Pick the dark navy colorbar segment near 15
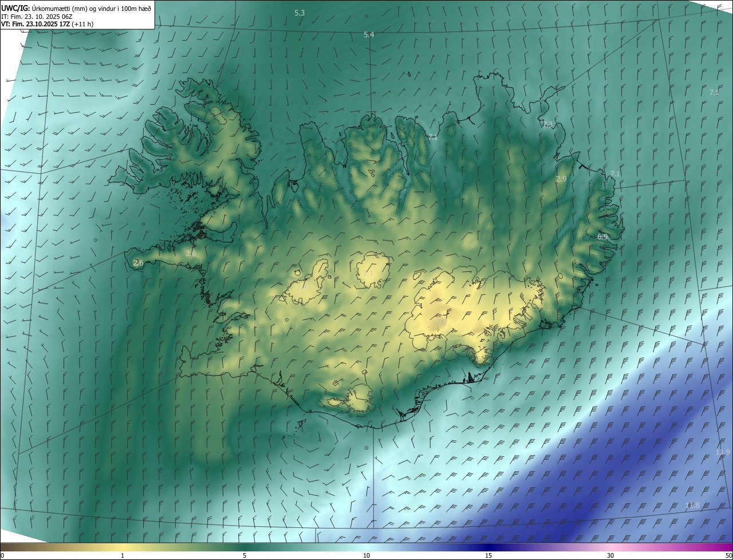Screen dimensions: 733x560 click(488, 547)
